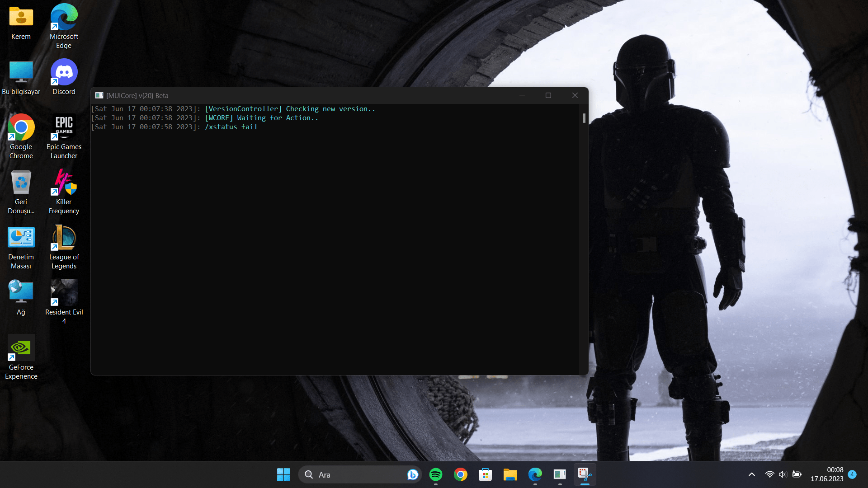
Task: Open Microsoft Store from the taskbar
Action: tap(486, 474)
